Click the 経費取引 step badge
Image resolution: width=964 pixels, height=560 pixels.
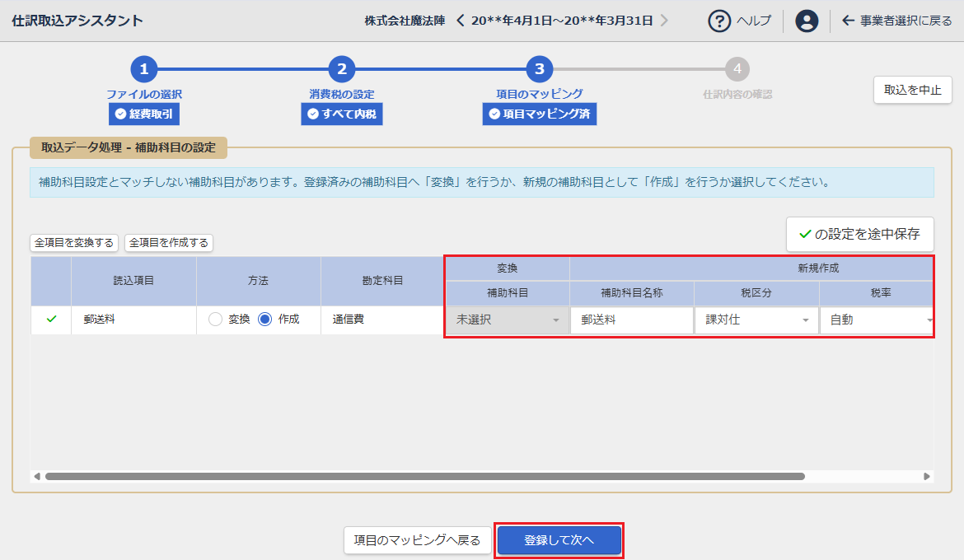tap(143, 114)
